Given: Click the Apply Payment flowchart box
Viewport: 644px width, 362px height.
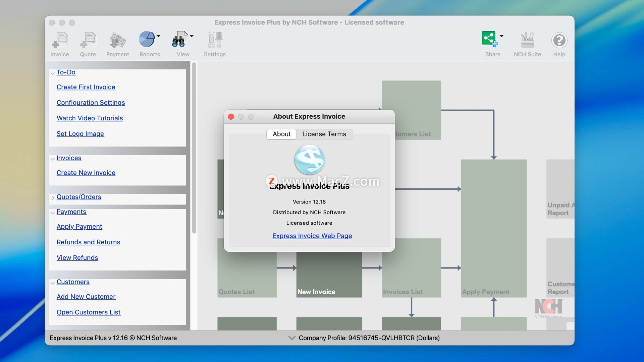Looking at the screenshot, I should pos(493,228).
